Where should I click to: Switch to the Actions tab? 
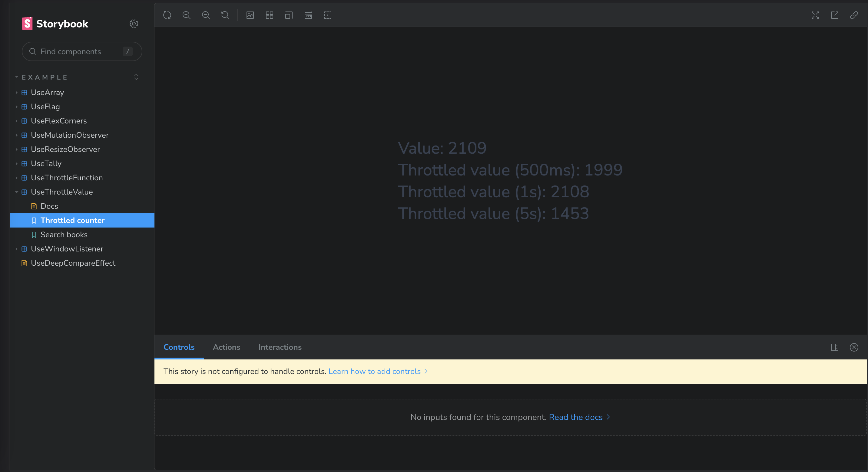(x=226, y=347)
